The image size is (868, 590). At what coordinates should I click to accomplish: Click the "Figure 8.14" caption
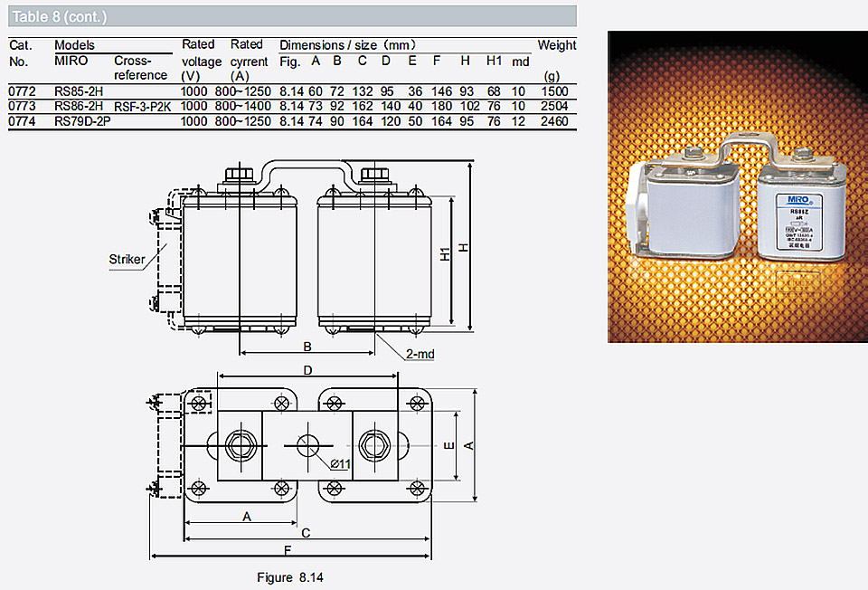click(290, 578)
